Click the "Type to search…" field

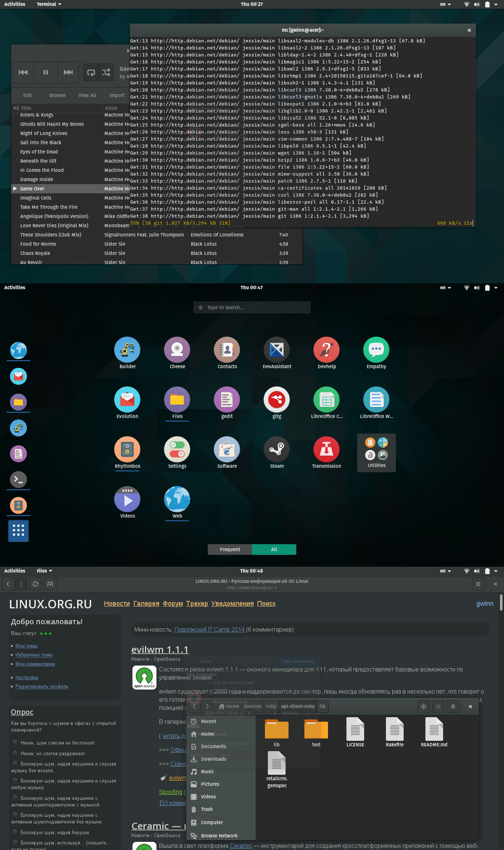[252, 307]
